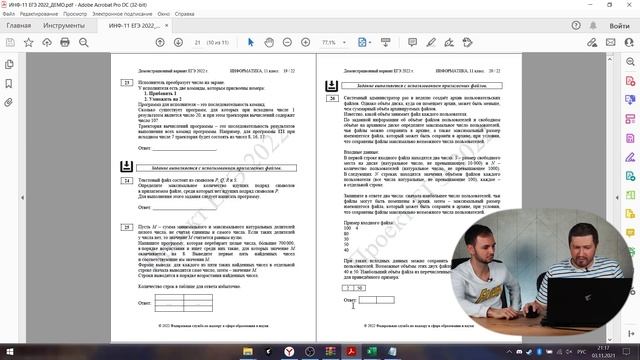Open the page thumbnails panel
Screen dimensions: 640x360
(x=9, y=64)
